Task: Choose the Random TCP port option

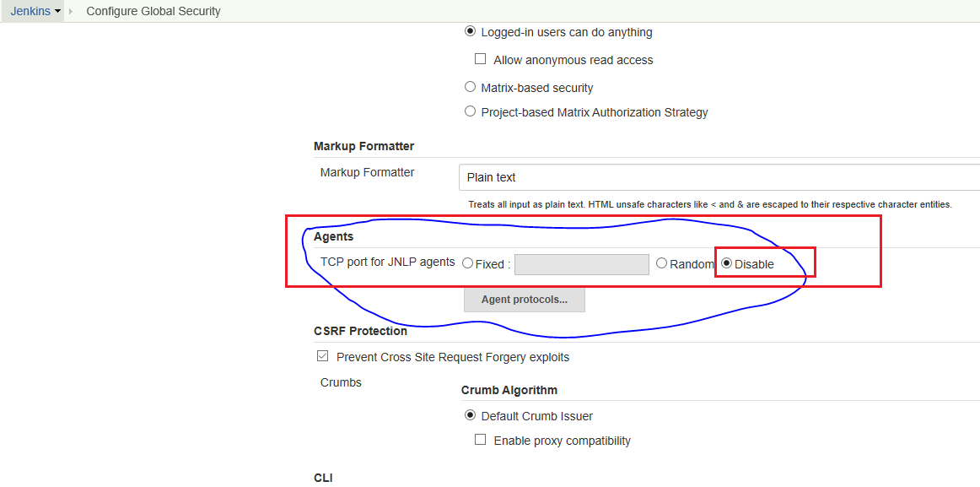Action: (x=662, y=264)
